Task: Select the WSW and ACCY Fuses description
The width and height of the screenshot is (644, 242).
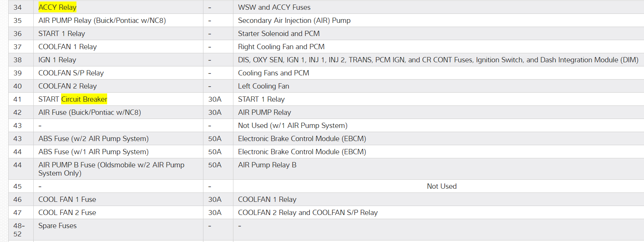Action: click(x=274, y=7)
